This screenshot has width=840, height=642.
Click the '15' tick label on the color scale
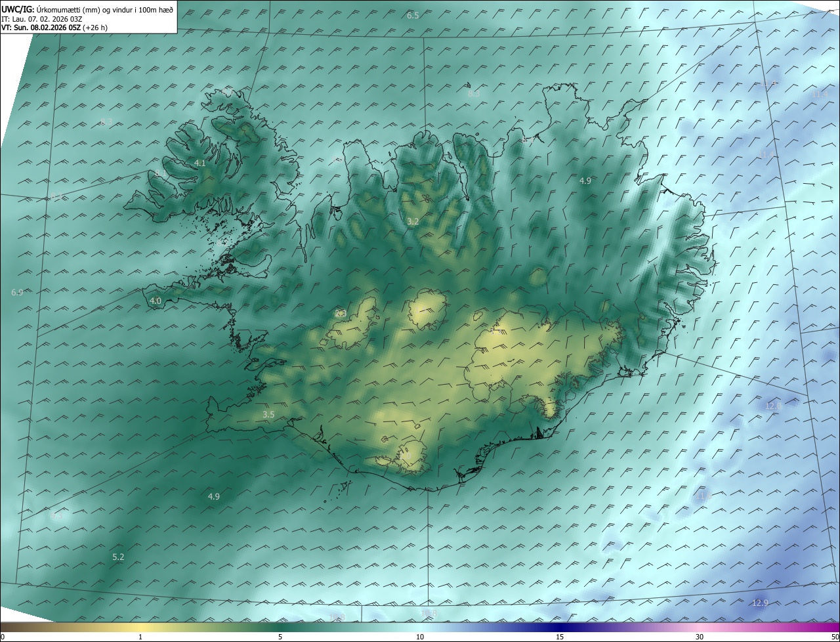coord(560,637)
